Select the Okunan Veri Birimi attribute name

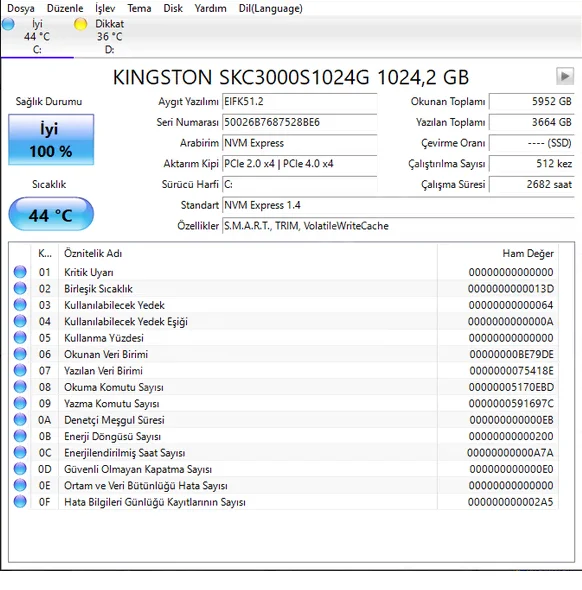tap(106, 354)
